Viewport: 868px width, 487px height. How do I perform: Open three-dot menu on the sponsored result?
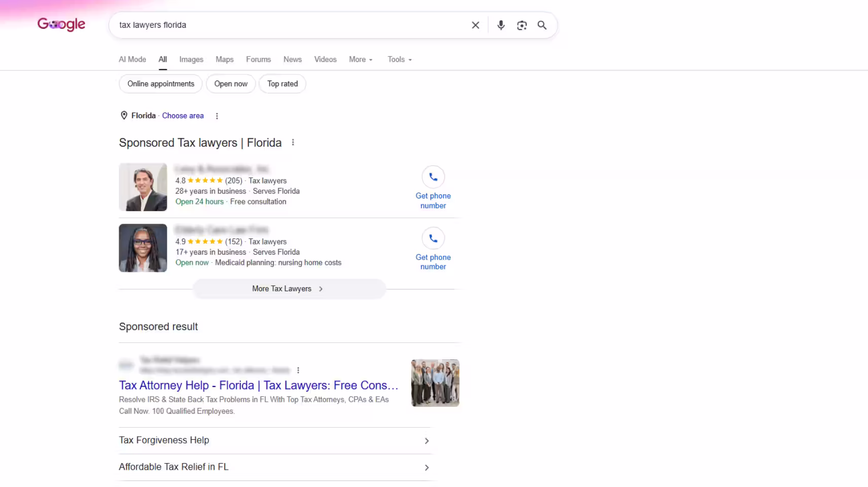pos(298,370)
